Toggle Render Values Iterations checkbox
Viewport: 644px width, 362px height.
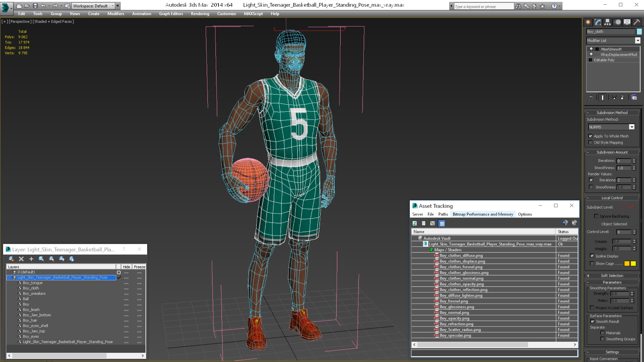(591, 180)
